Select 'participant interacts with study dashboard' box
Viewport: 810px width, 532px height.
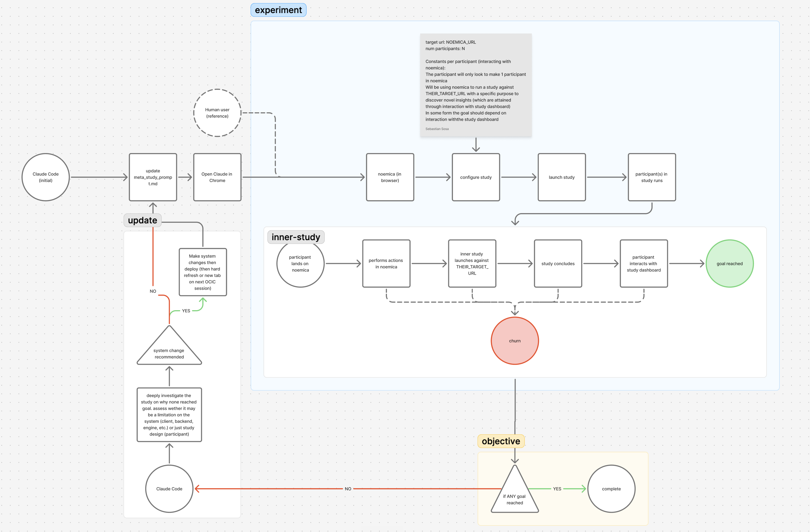click(643, 264)
